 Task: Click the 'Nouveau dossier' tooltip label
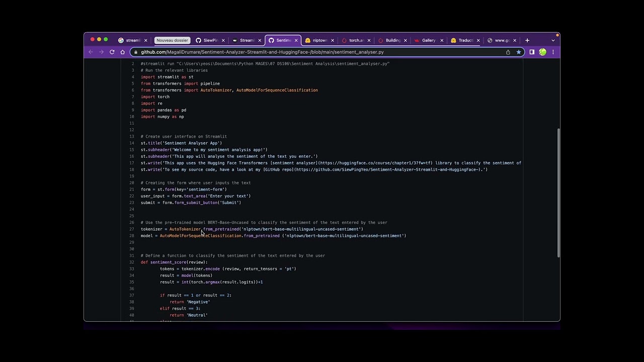pos(172,40)
